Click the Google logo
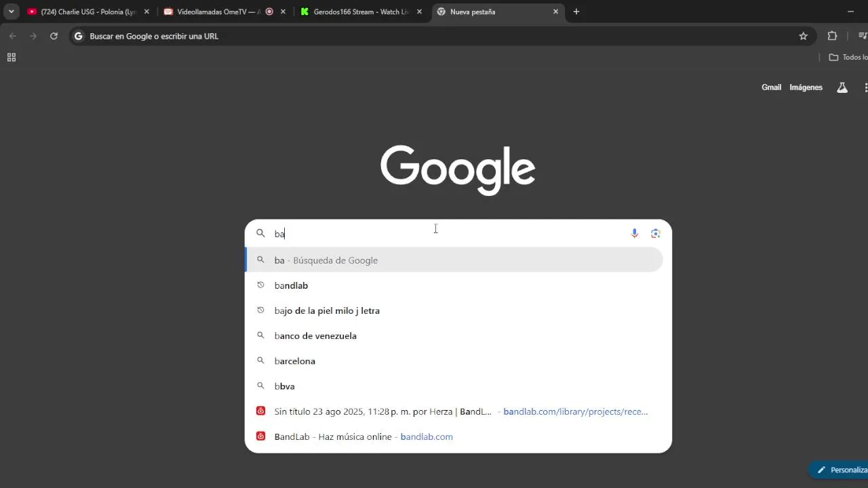The width and height of the screenshot is (868, 488). click(x=458, y=170)
